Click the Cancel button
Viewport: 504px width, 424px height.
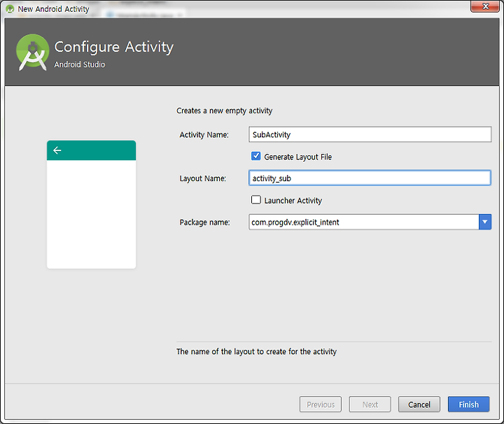[x=419, y=404]
